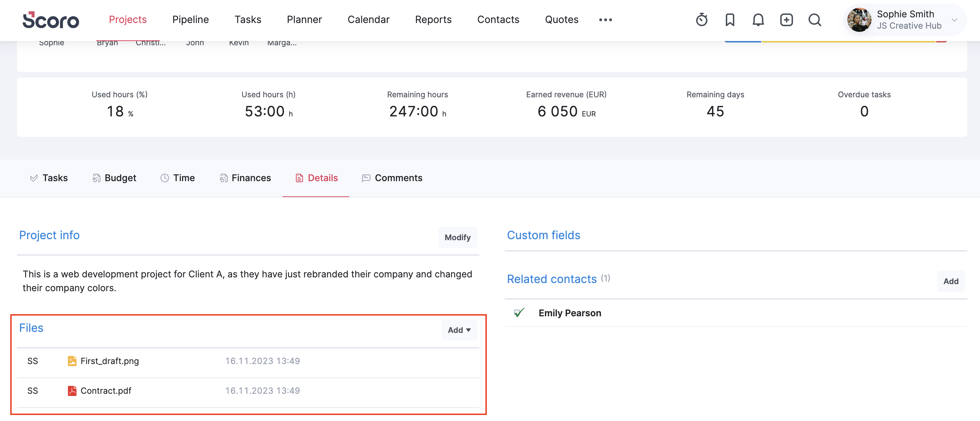The width and height of the screenshot is (980, 421).
Task: Click the image icon beside First_draft.png
Action: tap(72, 361)
